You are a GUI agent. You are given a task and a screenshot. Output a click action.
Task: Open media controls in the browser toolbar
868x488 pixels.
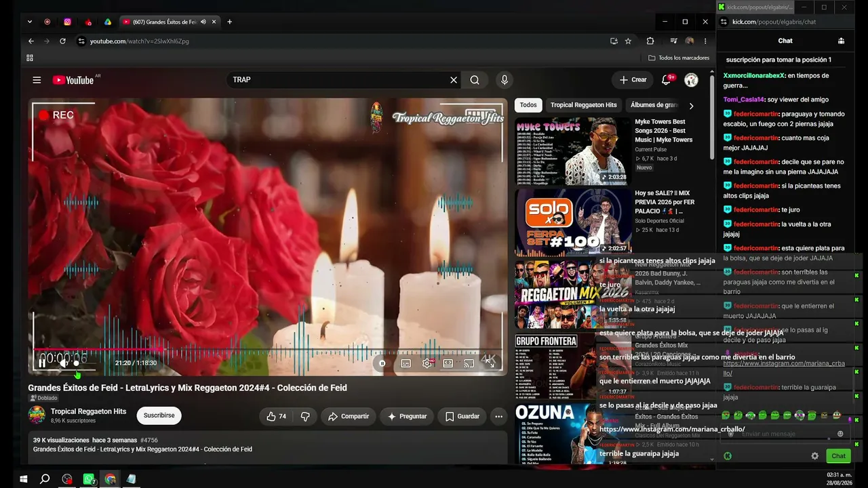click(x=673, y=41)
